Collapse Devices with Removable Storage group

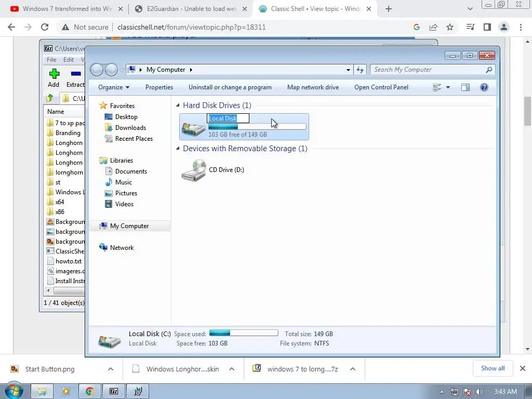pos(178,149)
